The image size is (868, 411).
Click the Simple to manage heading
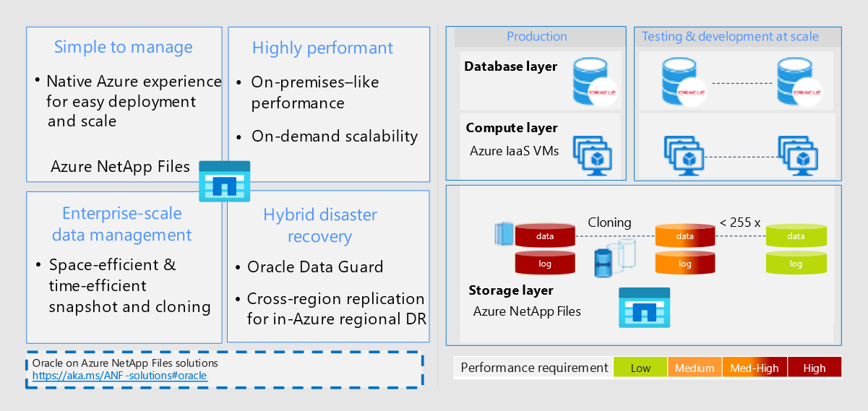click(124, 48)
